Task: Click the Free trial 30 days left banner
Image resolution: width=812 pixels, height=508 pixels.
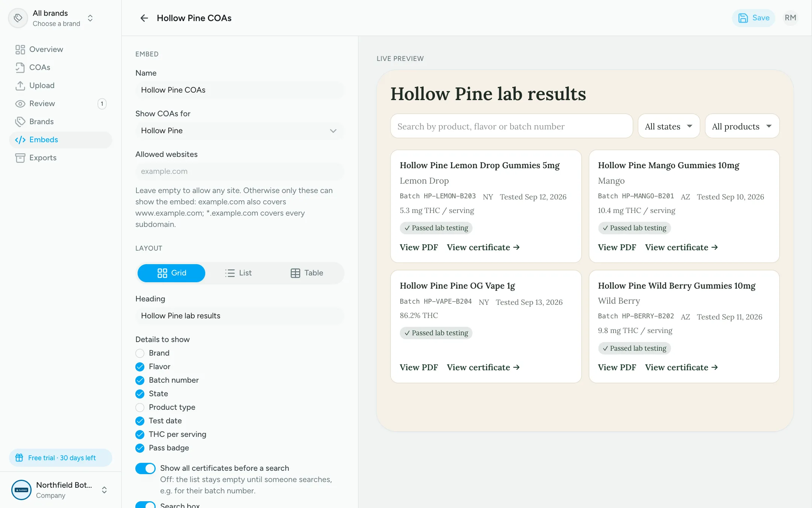Action: (61, 458)
